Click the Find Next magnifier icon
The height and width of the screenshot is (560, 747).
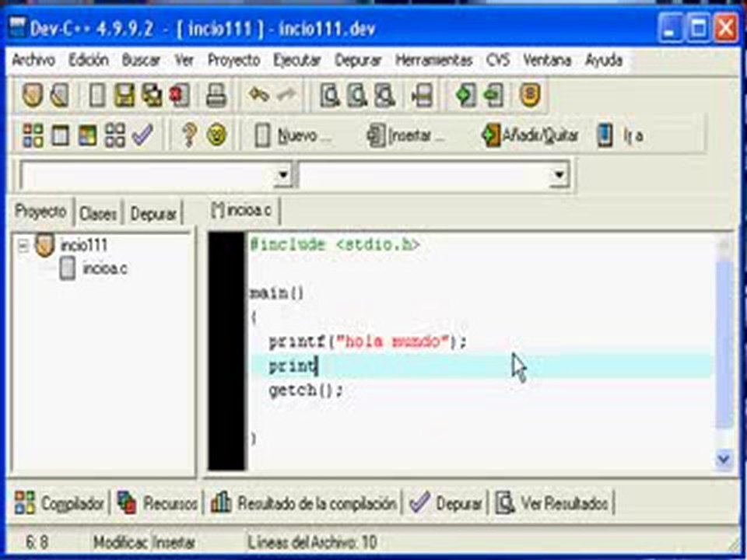[385, 95]
